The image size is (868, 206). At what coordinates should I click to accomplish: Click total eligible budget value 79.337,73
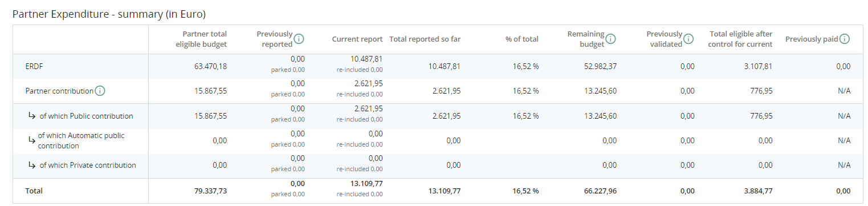(x=210, y=191)
